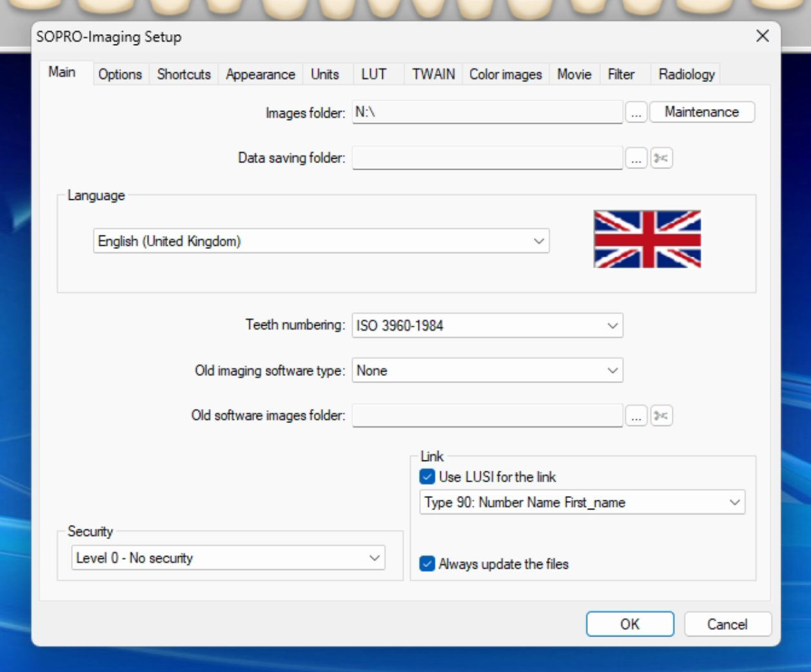Clear the Old software images folder using scissors icon
Image resolution: width=811 pixels, height=672 pixels.
click(x=661, y=416)
